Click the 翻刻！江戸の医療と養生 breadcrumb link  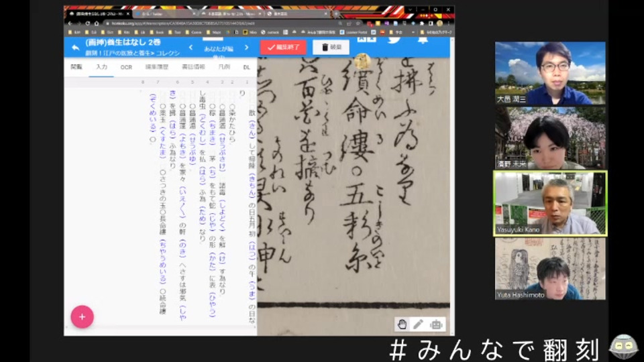(x=118, y=54)
